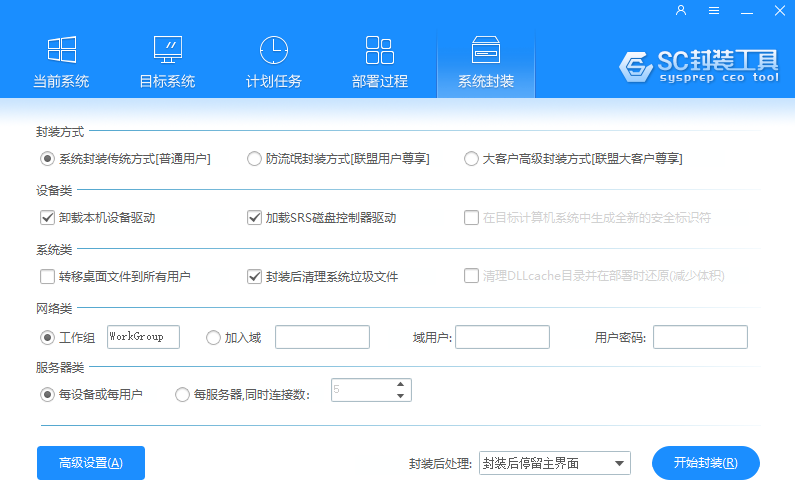
Task: Switch to the 计划任务 tab label
Action: click(x=273, y=81)
